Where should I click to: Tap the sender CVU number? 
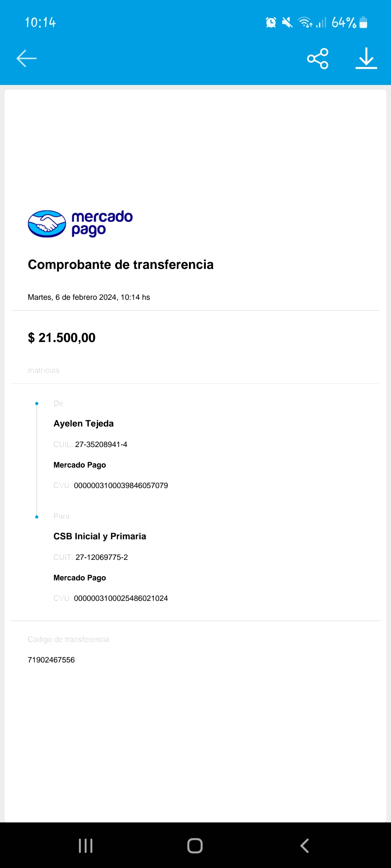pos(121,485)
